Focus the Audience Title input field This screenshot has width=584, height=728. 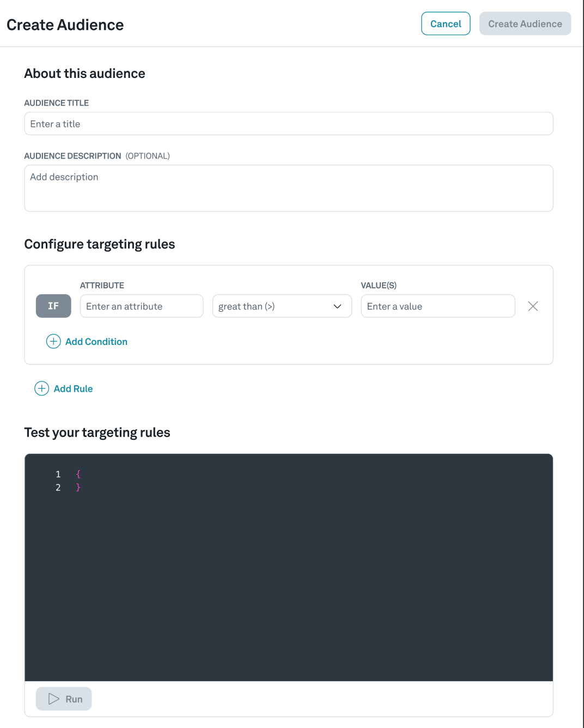[x=288, y=124]
